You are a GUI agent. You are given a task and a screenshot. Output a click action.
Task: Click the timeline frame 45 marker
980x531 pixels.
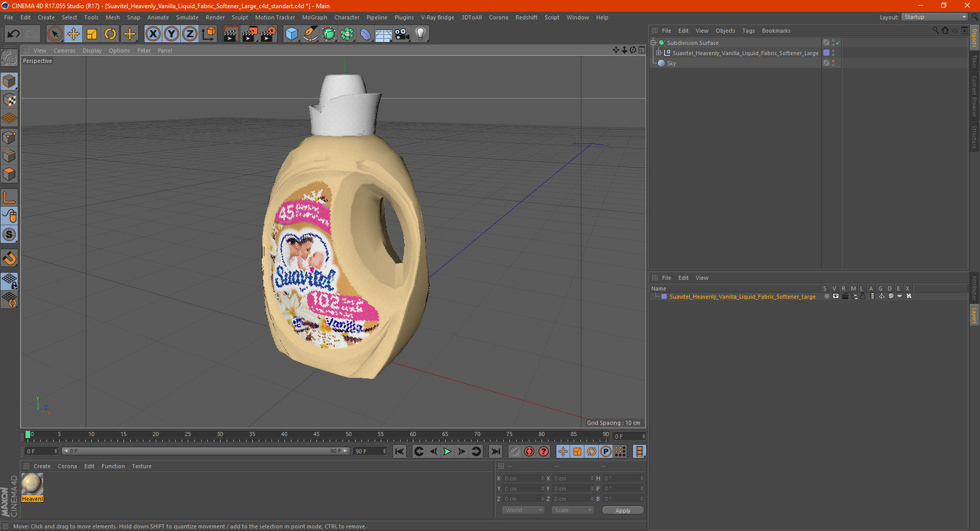[316, 435]
